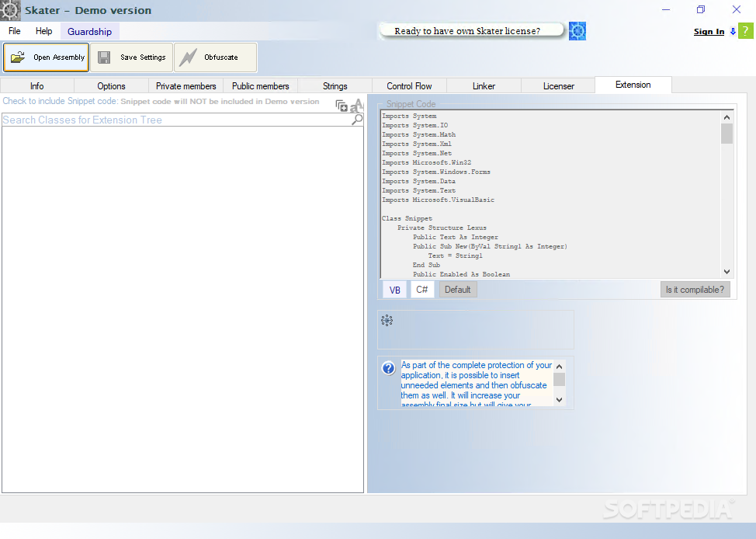Viewport: 756px width, 539px height.
Task: Click the Default snippet button
Action: tap(457, 290)
